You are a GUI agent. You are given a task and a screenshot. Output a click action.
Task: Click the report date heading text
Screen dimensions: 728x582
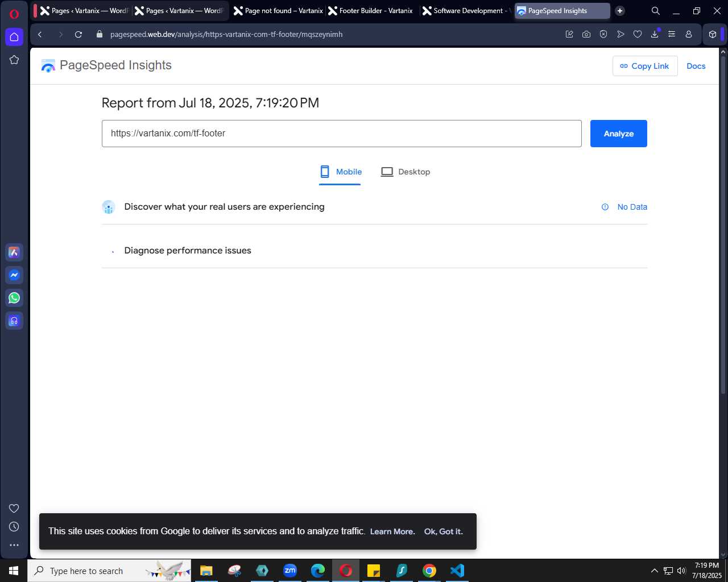pyautogui.click(x=210, y=103)
